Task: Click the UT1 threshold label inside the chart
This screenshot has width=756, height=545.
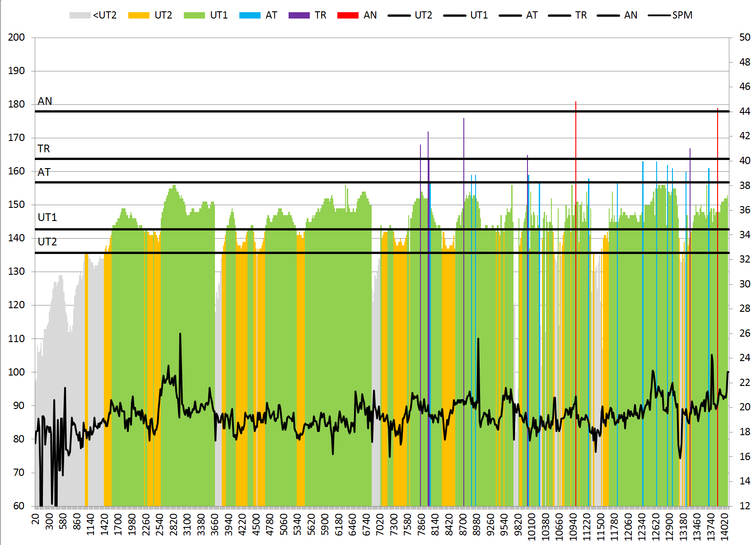Action: point(47,217)
